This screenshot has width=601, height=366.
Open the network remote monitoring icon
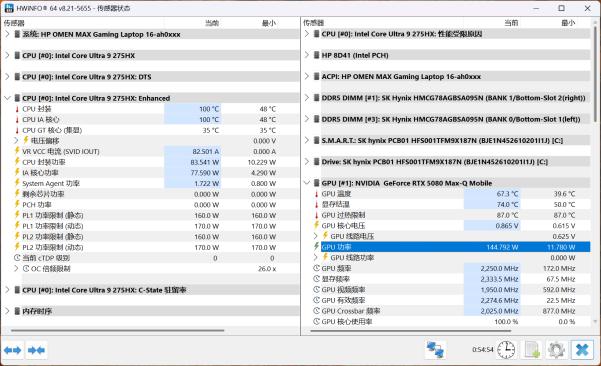(x=435, y=350)
